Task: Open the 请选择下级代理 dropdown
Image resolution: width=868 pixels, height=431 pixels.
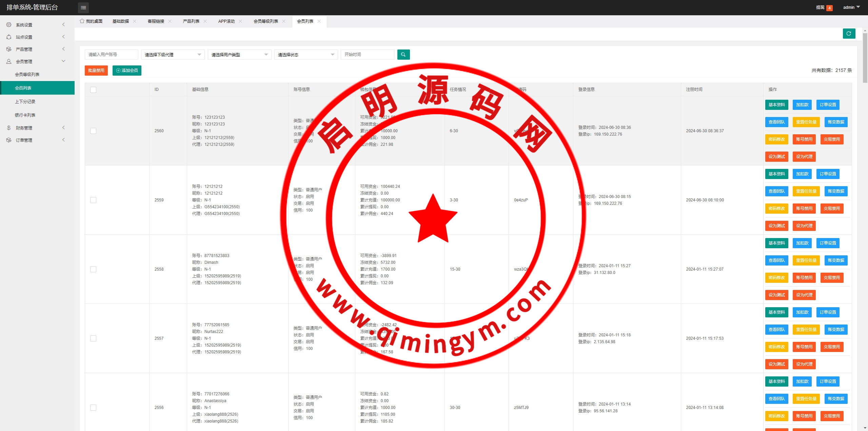Action: 173,55
